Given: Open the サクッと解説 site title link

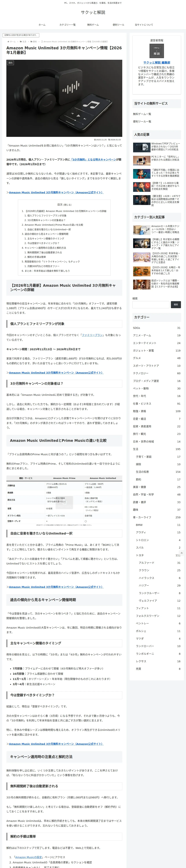Looking at the screenshot, I should (x=93, y=12).
